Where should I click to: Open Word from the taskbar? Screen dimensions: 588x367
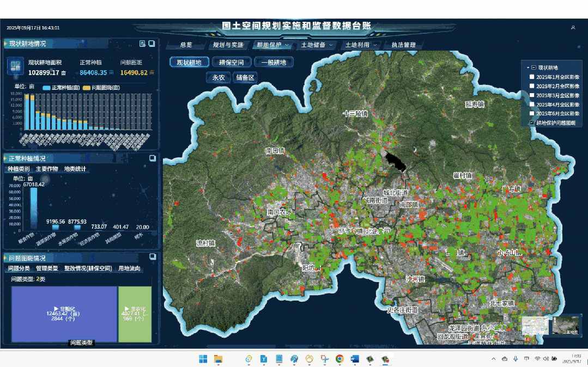[355, 359]
